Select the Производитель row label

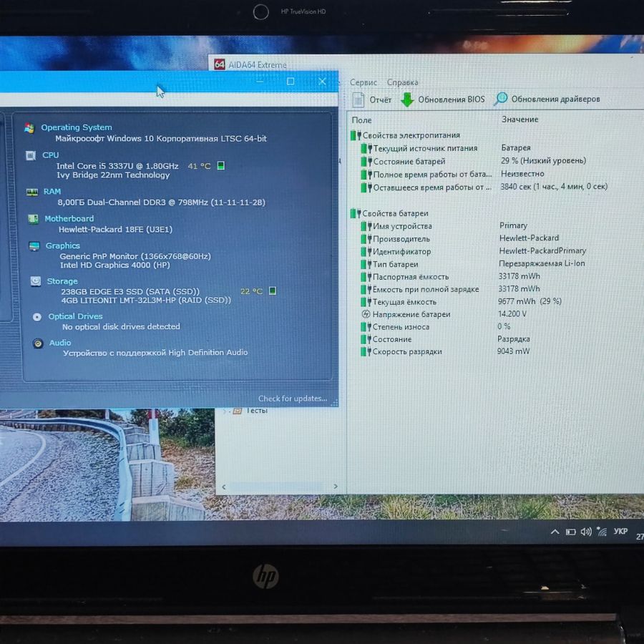click(x=401, y=238)
